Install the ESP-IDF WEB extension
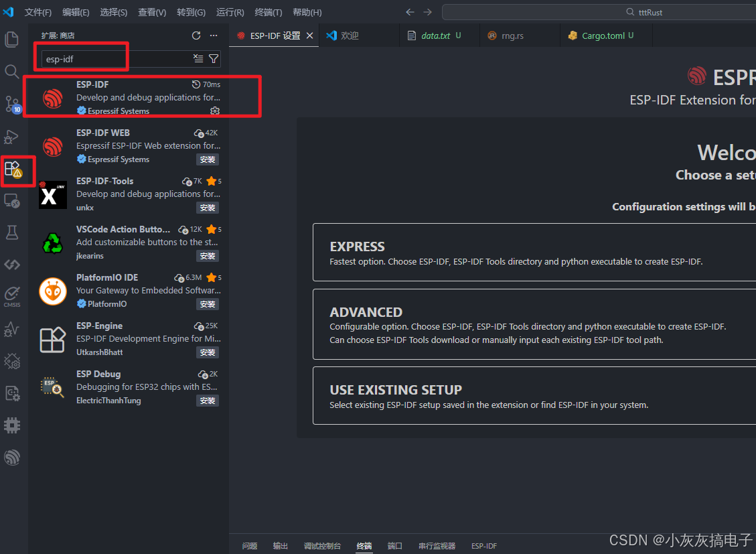The width and height of the screenshot is (756, 554). pyautogui.click(x=208, y=159)
